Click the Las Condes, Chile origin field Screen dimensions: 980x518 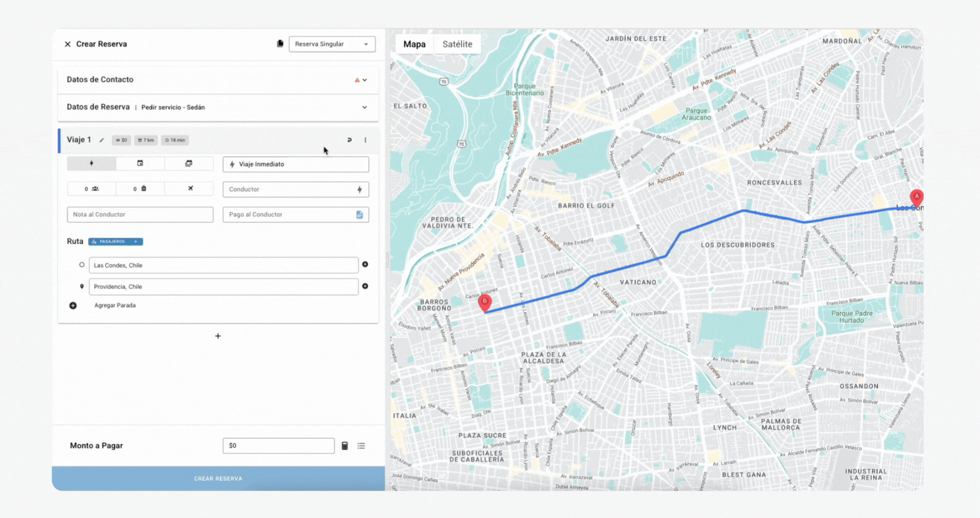[x=224, y=265]
